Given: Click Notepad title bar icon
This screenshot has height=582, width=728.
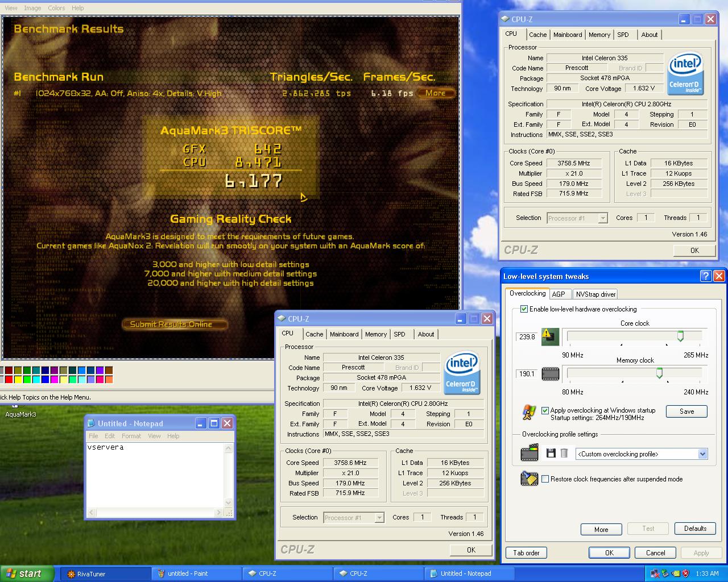Looking at the screenshot, I should [91, 423].
